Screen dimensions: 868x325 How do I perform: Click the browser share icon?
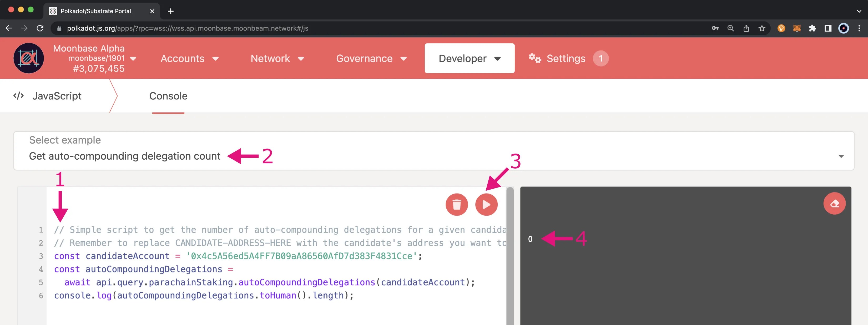point(746,28)
